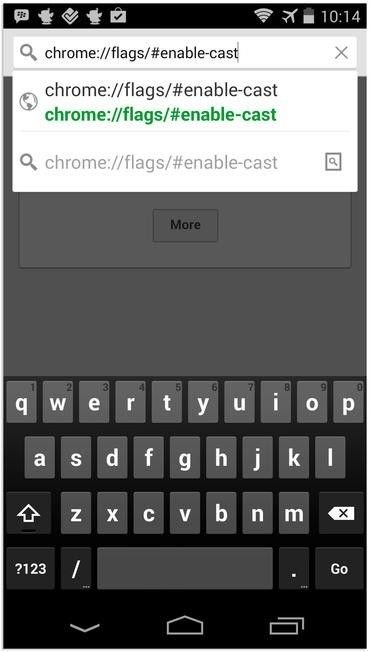Tap the Android home navigation icon
The width and height of the screenshot is (370, 652).
tap(185, 626)
